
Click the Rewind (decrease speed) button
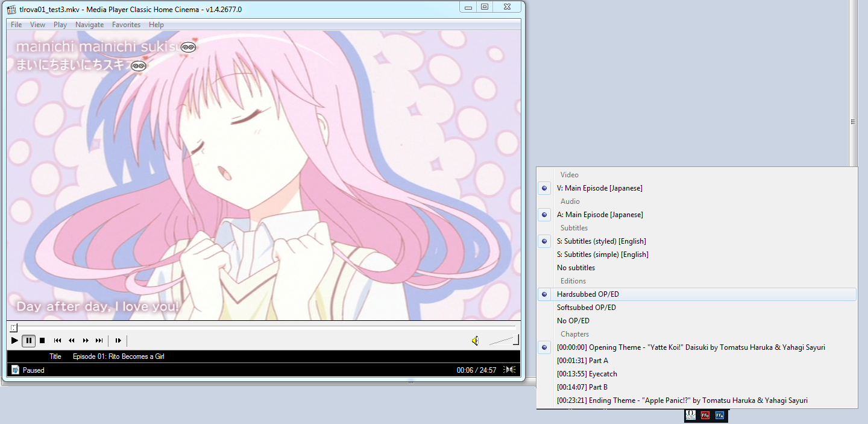pyautogui.click(x=72, y=341)
